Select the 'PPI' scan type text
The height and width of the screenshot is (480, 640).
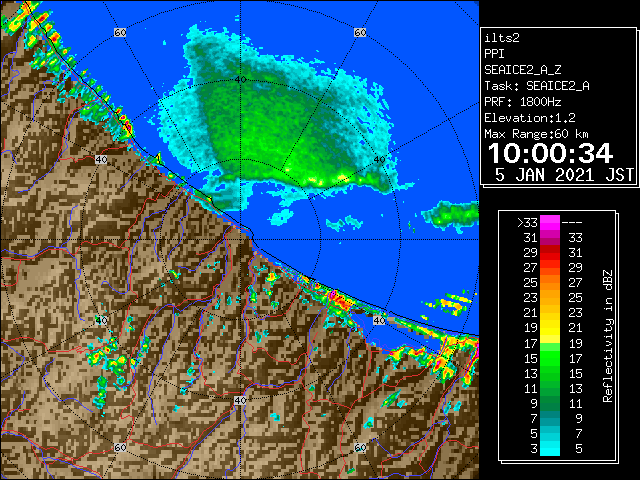point(494,54)
